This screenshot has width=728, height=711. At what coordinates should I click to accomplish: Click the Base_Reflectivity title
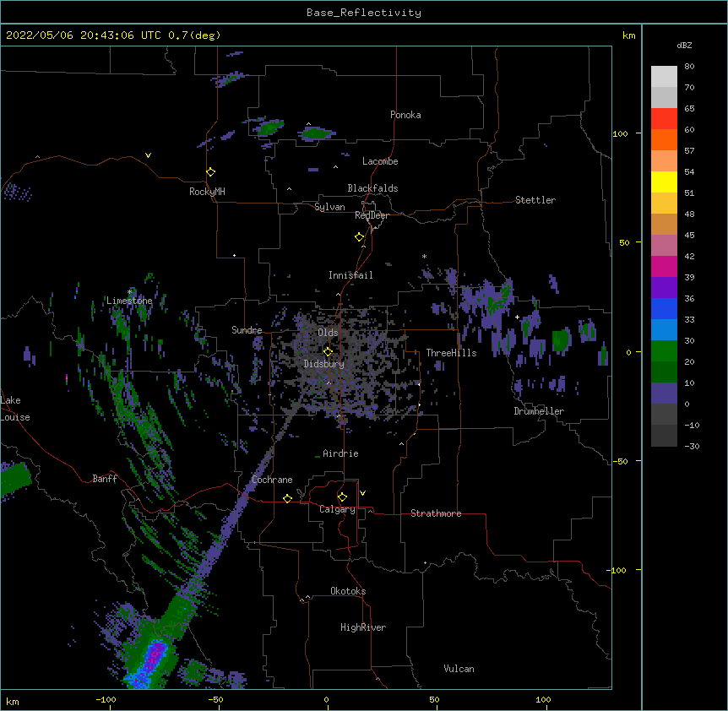[x=364, y=13]
